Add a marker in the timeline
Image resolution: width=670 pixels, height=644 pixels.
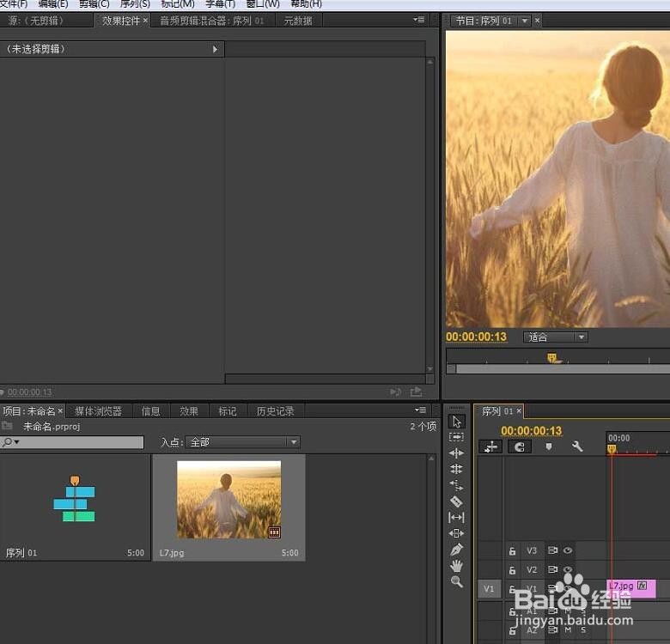point(549,447)
